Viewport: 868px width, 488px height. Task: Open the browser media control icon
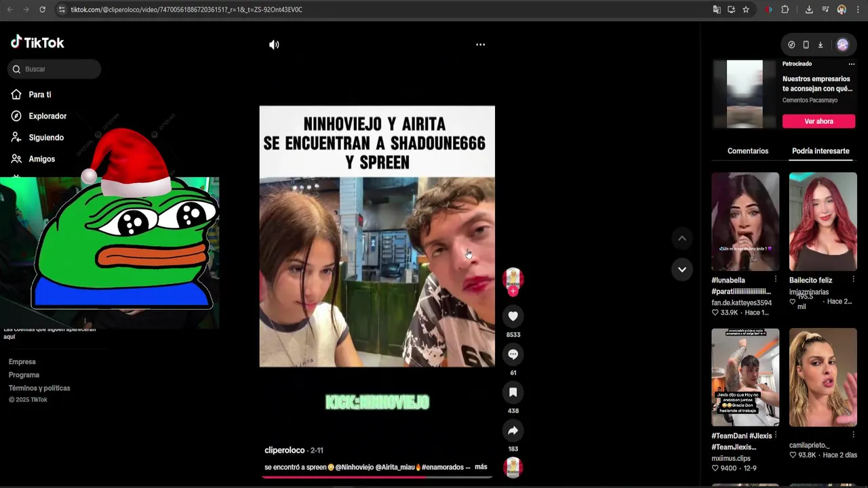click(x=825, y=9)
